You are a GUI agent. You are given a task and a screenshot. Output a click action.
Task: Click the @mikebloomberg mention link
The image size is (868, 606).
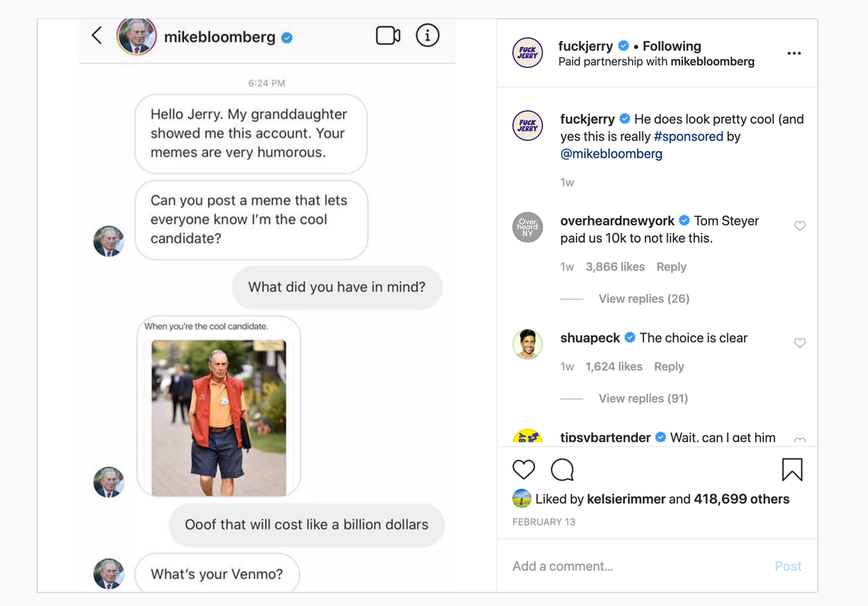611,153
